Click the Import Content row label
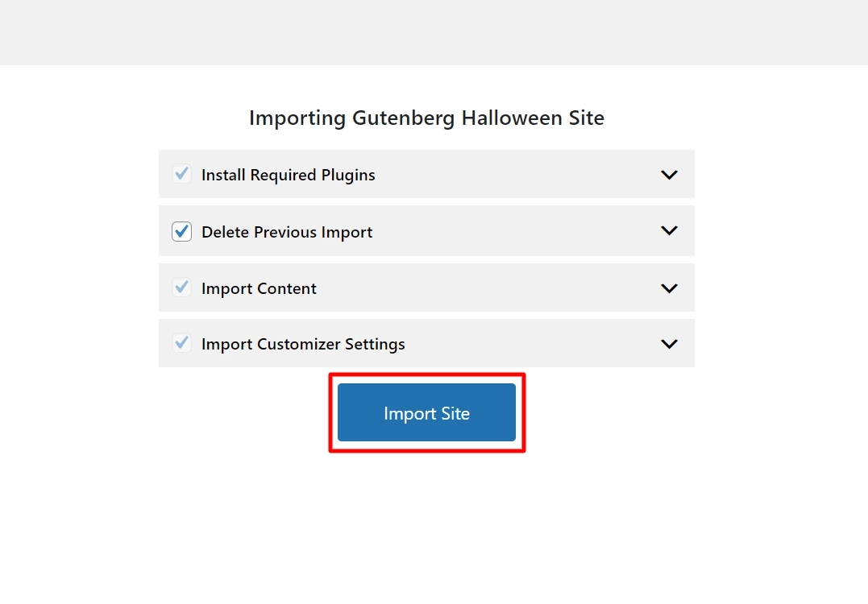 (x=258, y=288)
